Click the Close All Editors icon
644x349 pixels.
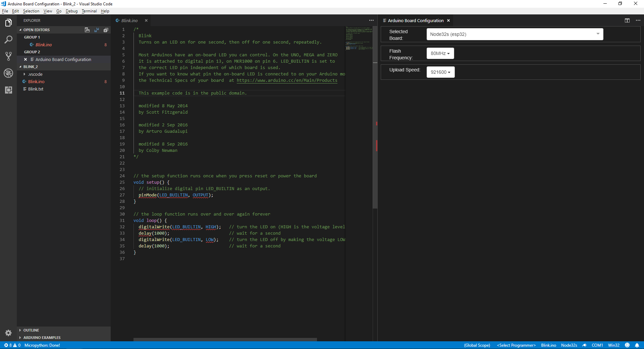click(106, 30)
